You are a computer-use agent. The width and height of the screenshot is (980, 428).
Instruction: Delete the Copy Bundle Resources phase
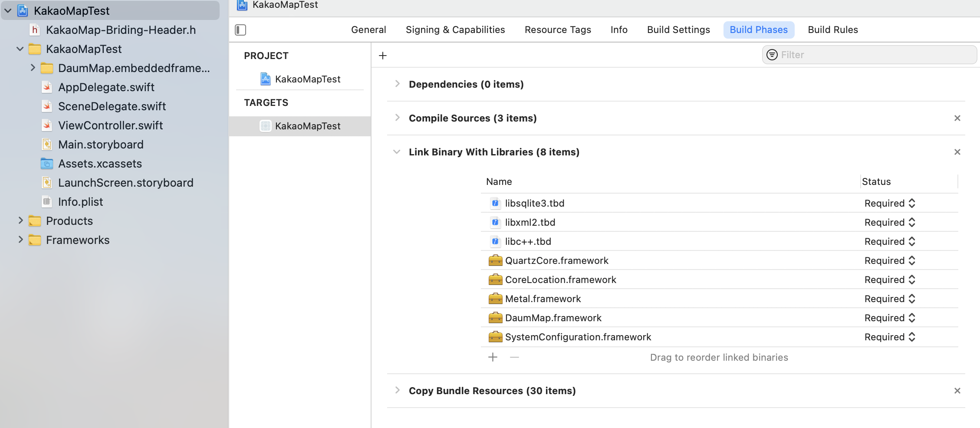[957, 391]
